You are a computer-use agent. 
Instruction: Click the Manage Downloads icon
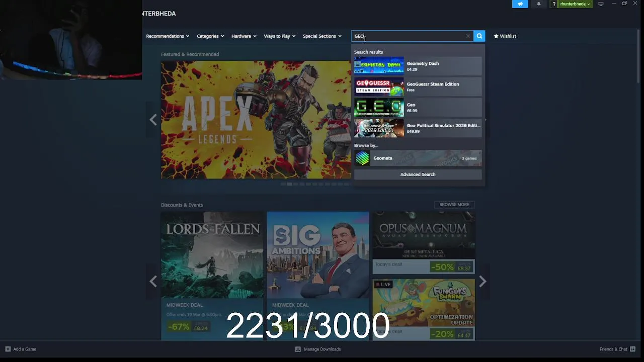click(x=298, y=349)
